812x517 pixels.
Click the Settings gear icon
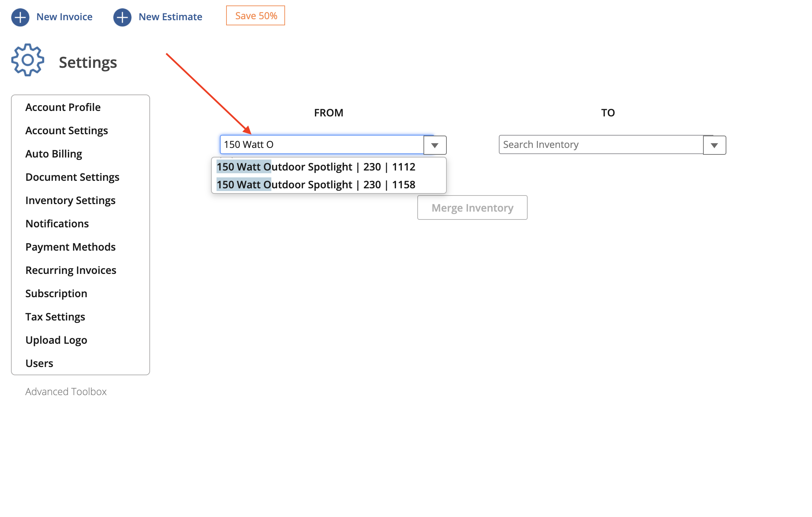[x=28, y=60]
